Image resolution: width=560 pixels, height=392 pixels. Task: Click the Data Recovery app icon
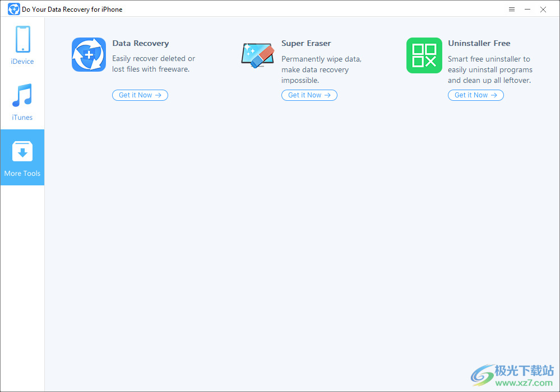click(x=89, y=54)
